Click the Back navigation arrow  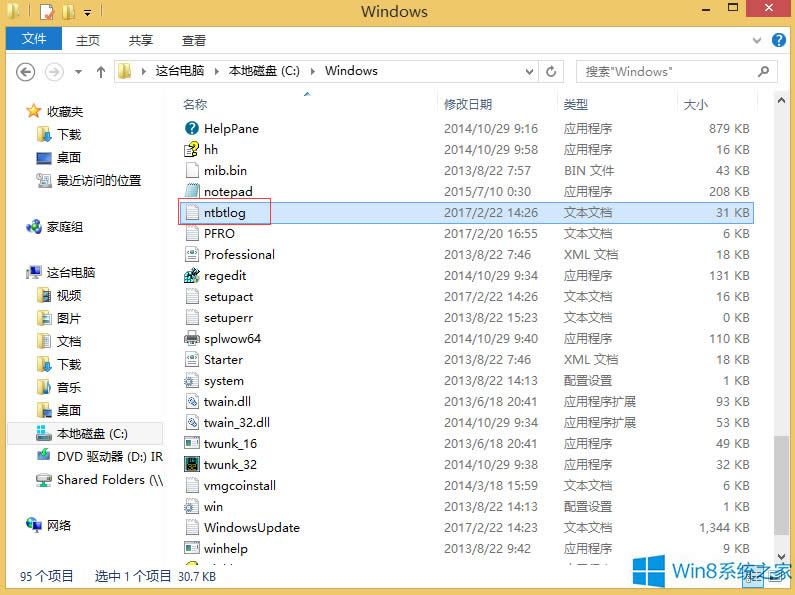[26, 72]
